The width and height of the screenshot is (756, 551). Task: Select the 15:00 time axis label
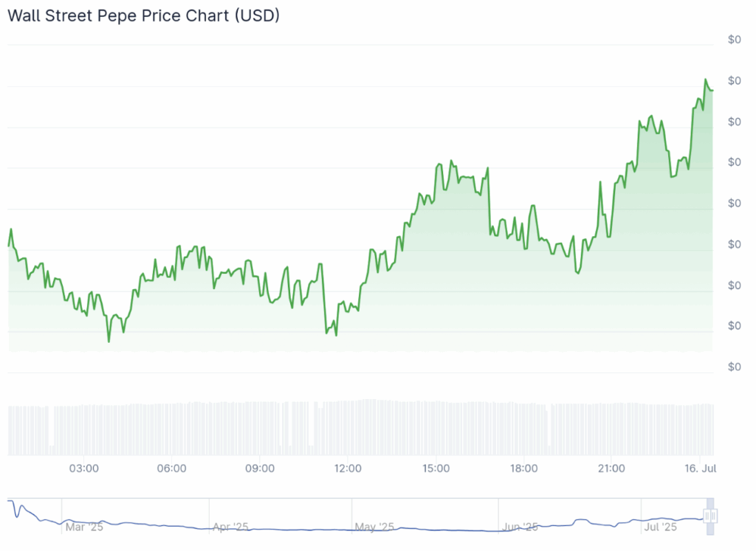point(436,468)
